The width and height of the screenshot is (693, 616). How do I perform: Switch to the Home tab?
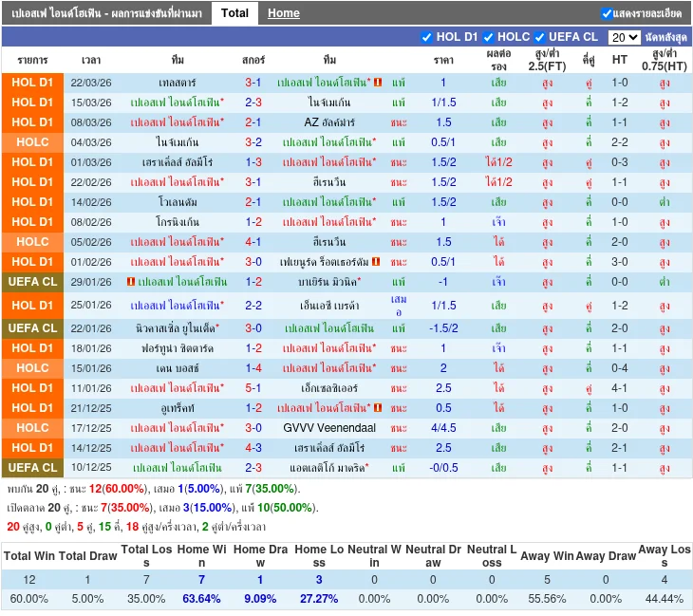[x=283, y=13]
